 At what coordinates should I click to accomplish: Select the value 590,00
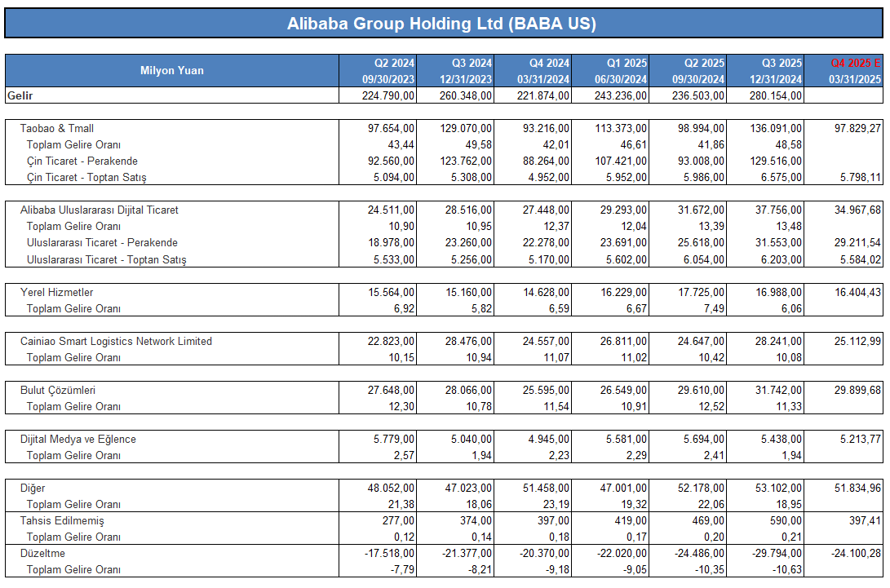pyautogui.click(x=786, y=521)
